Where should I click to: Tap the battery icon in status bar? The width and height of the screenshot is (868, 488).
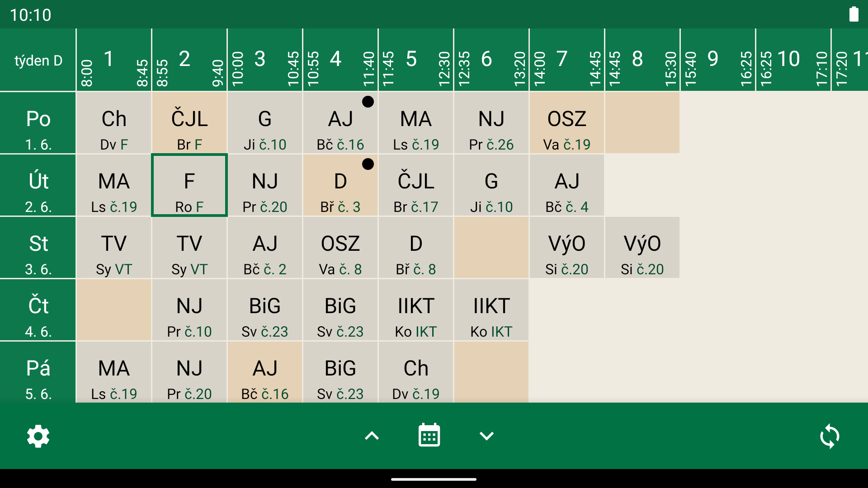click(x=854, y=14)
